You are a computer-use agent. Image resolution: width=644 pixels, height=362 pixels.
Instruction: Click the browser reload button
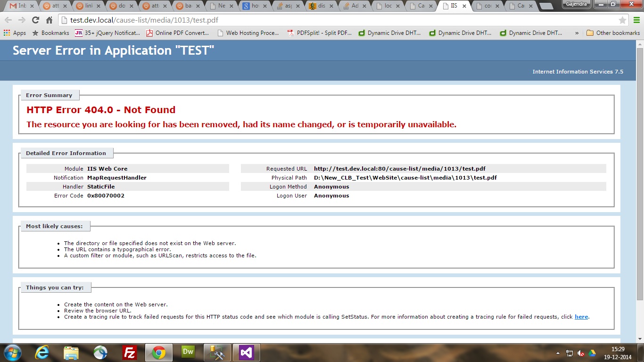coord(35,20)
